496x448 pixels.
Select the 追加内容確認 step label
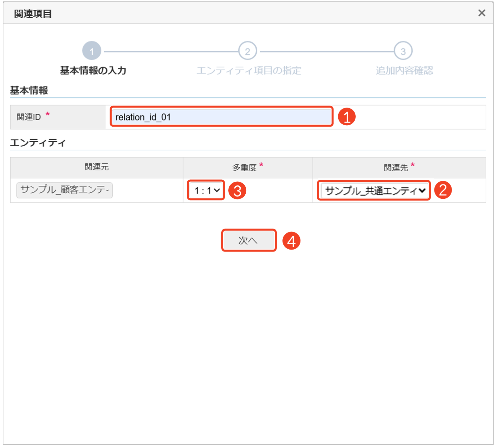coord(404,70)
